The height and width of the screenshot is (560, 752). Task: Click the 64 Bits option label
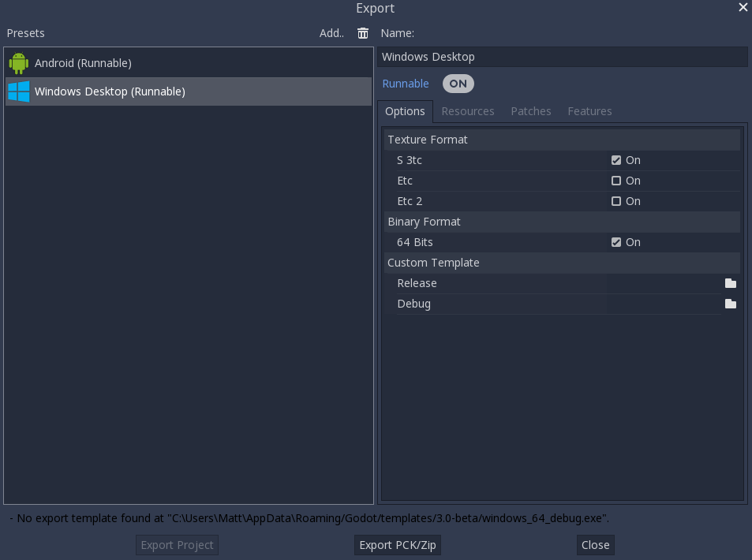point(414,242)
